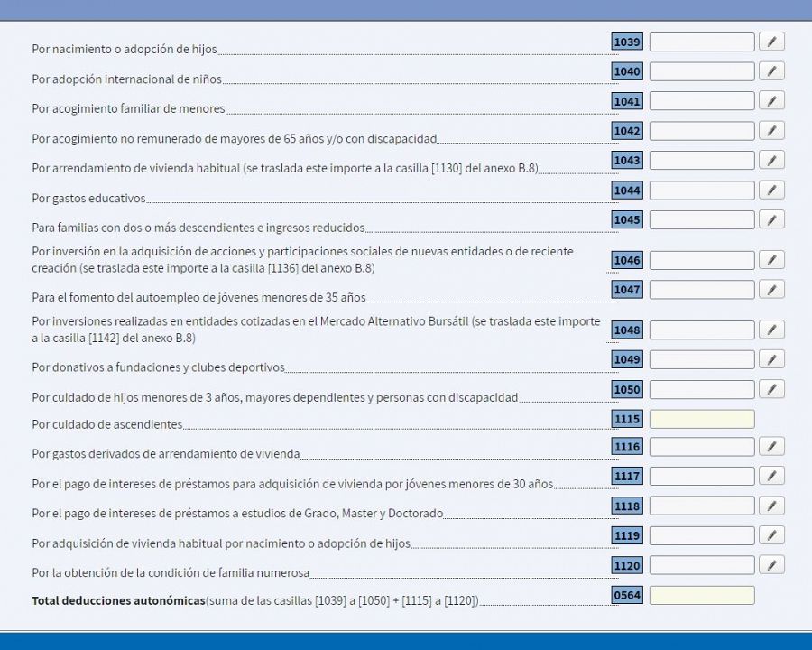Open pencil editor for casilla 1050

click(x=771, y=389)
